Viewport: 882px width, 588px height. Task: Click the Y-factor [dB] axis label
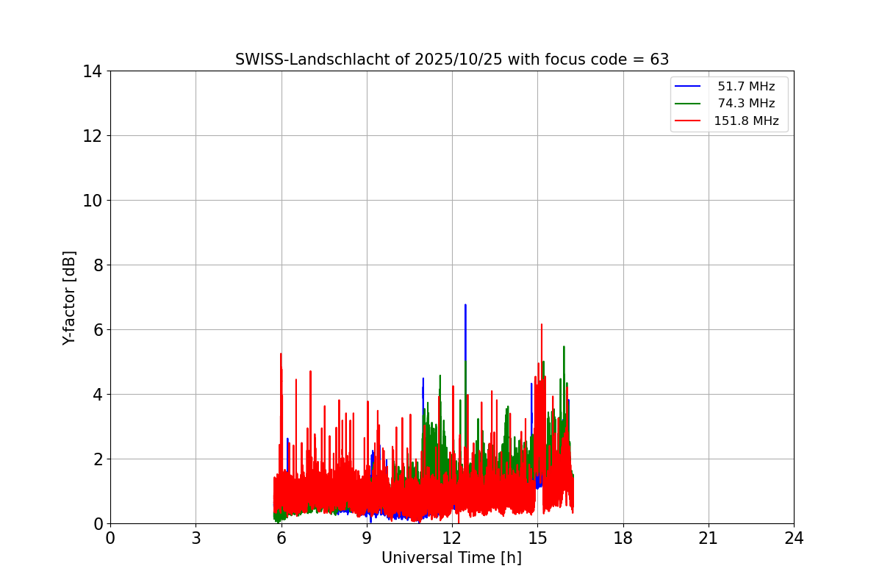tap(69, 298)
